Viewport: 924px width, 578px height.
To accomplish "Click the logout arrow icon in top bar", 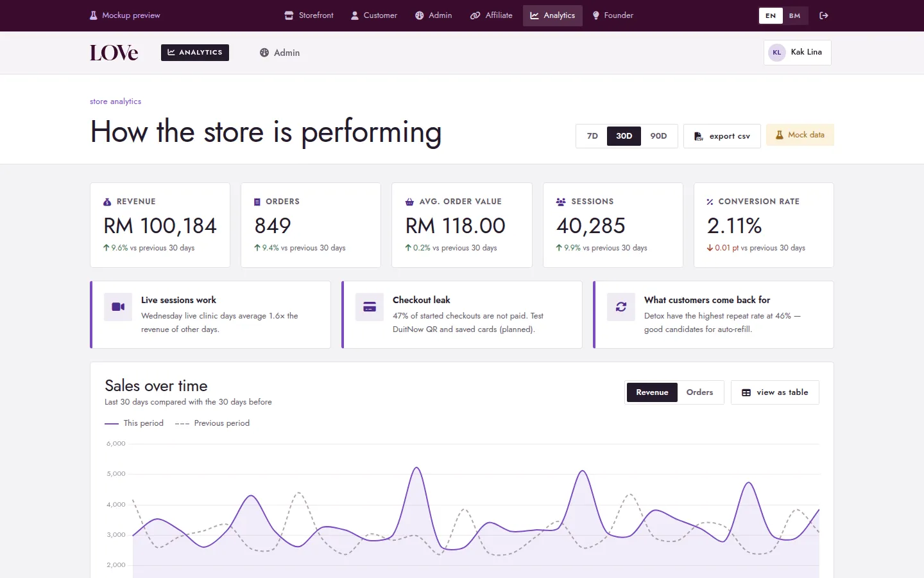I will (824, 15).
